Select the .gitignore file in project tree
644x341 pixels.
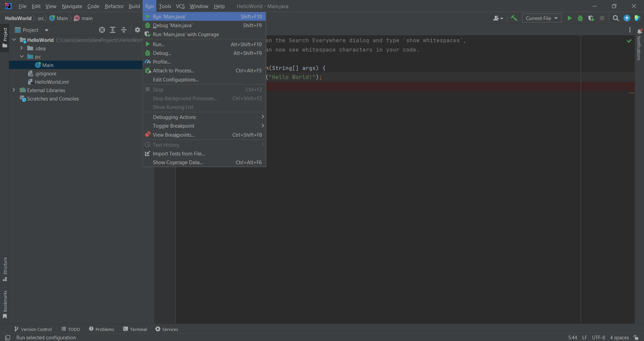coord(46,74)
